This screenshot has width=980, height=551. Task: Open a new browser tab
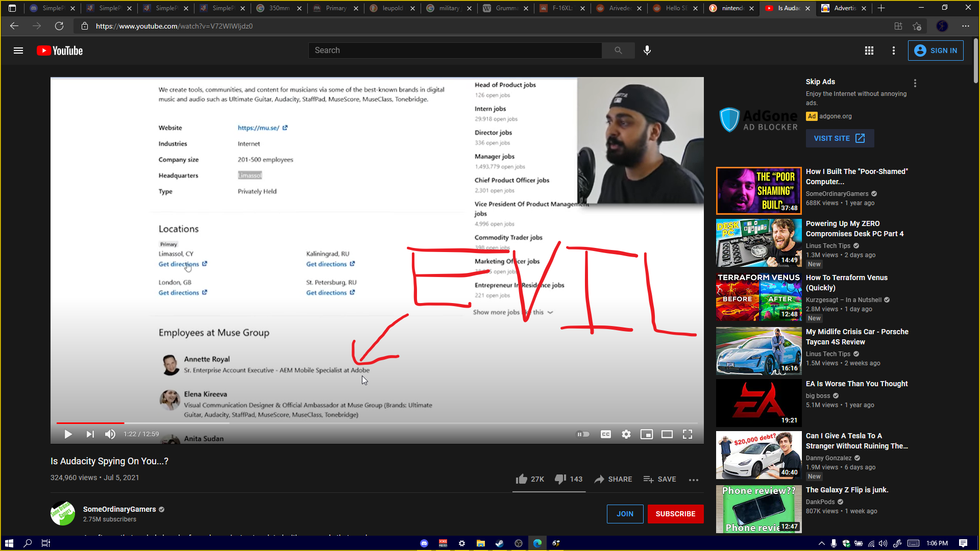pos(881,8)
